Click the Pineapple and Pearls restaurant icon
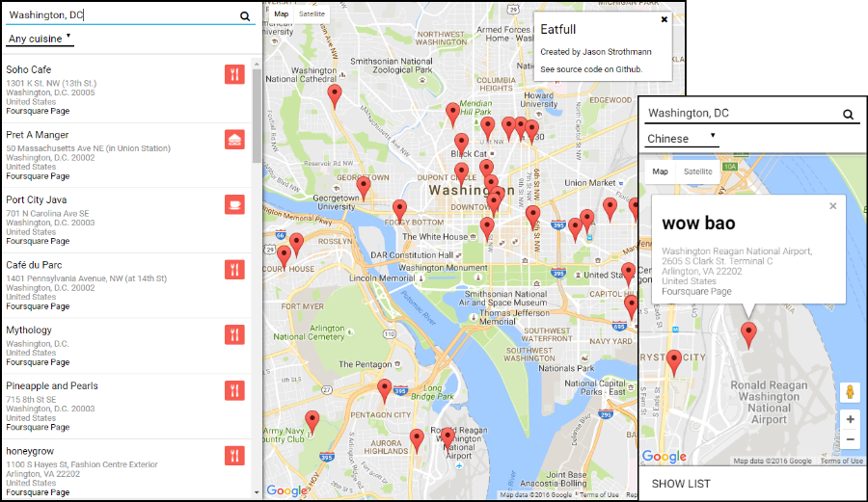This screenshot has height=502, width=868. (x=234, y=390)
